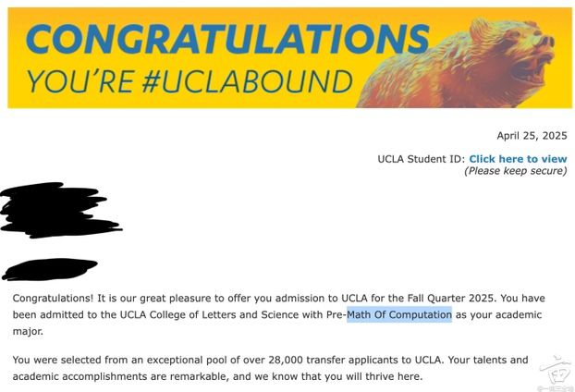Click the "(Please keep secure)" note

[516, 171]
